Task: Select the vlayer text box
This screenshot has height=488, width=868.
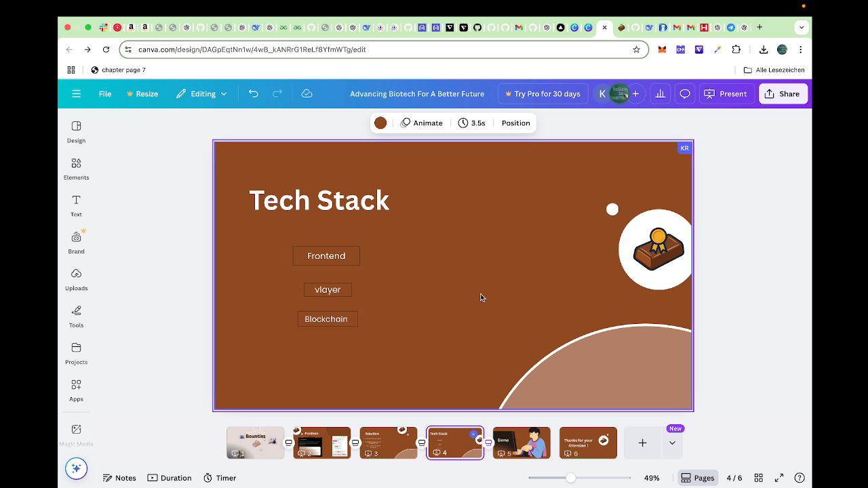Action: (x=328, y=289)
